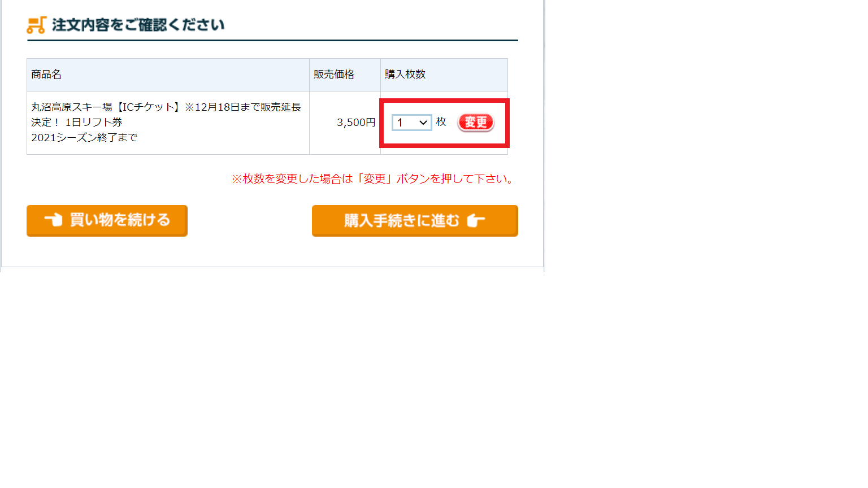Expand the quantity selector via its chevron arrow
This screenshot has height=488, width=868.
(423, 123)
